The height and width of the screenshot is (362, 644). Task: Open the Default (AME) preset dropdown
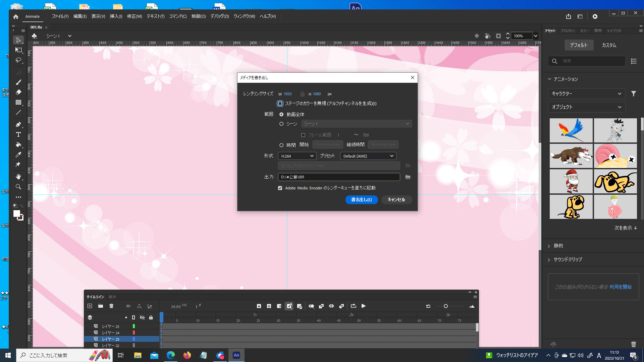[368, 156]
